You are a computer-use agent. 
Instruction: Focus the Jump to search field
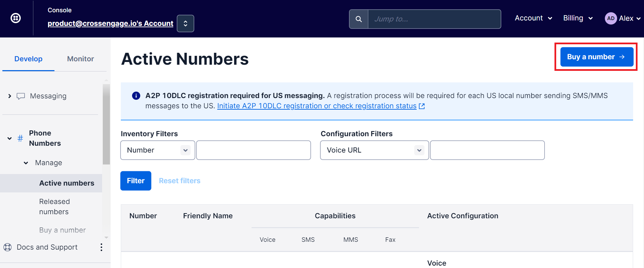[434, 19]
